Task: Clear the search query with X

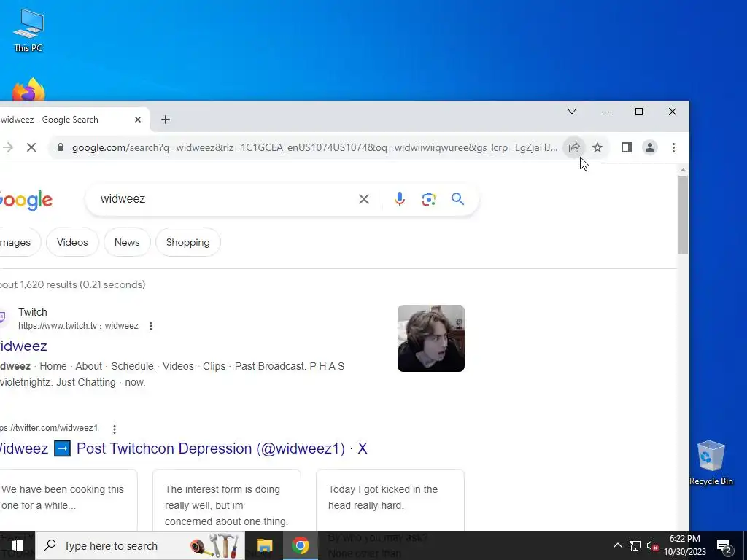Action: tap(364, 199)
